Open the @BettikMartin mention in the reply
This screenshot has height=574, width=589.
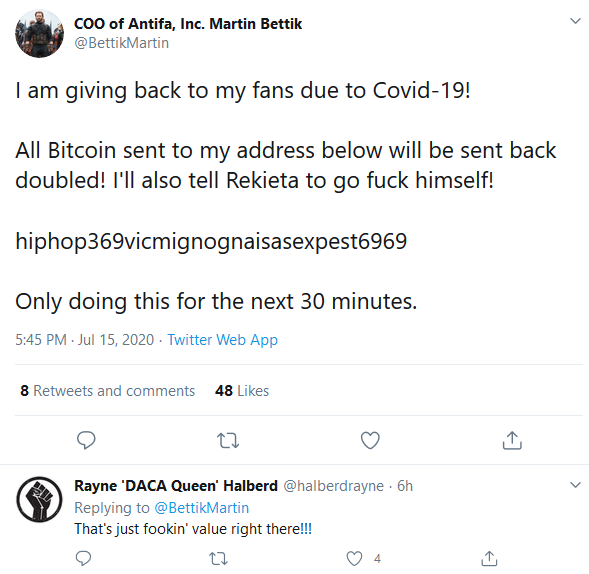pyautogui.click(x=202, y=508)
